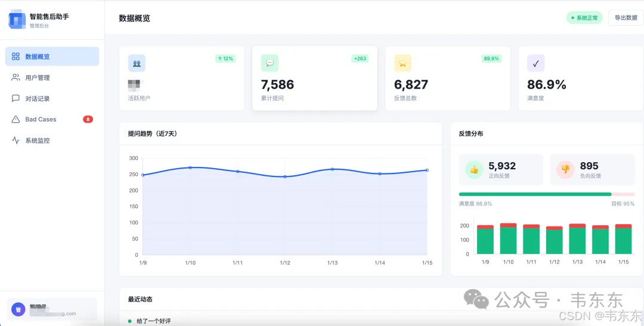Image resolution: width=644 pixels, height=326 pixels.
Task: Click the 目标 95% label
Action: (x=623, y=204)
